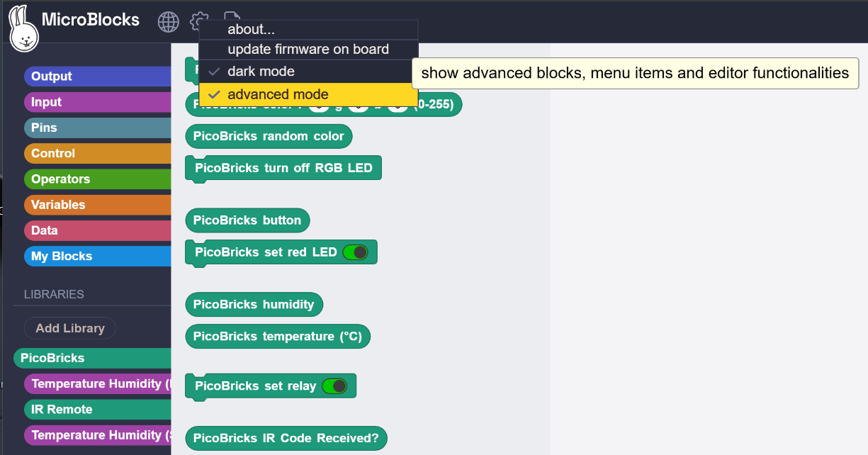This screenshot has height=455, width=868.
Task: Open the Output block category
Action: 98,77
